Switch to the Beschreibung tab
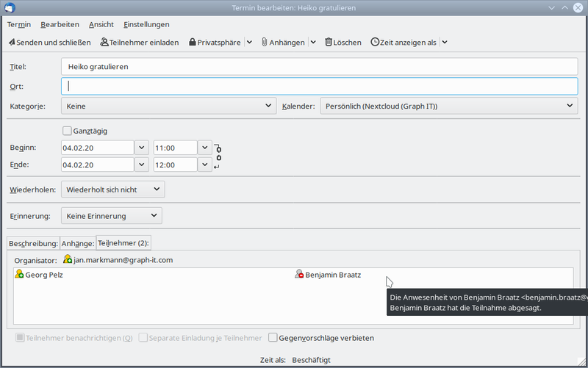This screenshot has height=368, width=588. pyautogui.click(x=32, y=243)
